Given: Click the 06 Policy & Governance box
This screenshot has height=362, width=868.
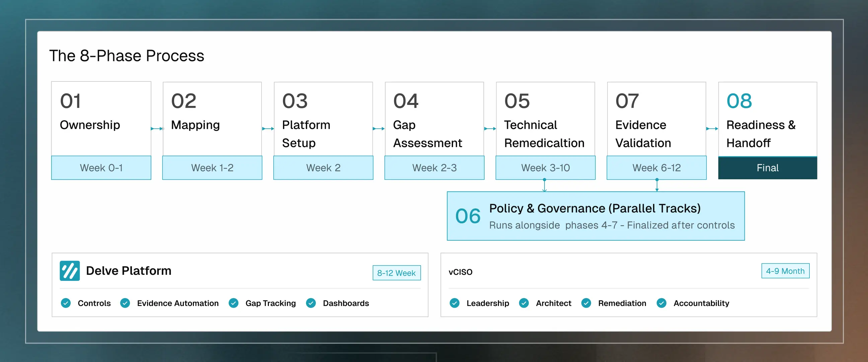Looking at the screenshot, I should (595, 216).
